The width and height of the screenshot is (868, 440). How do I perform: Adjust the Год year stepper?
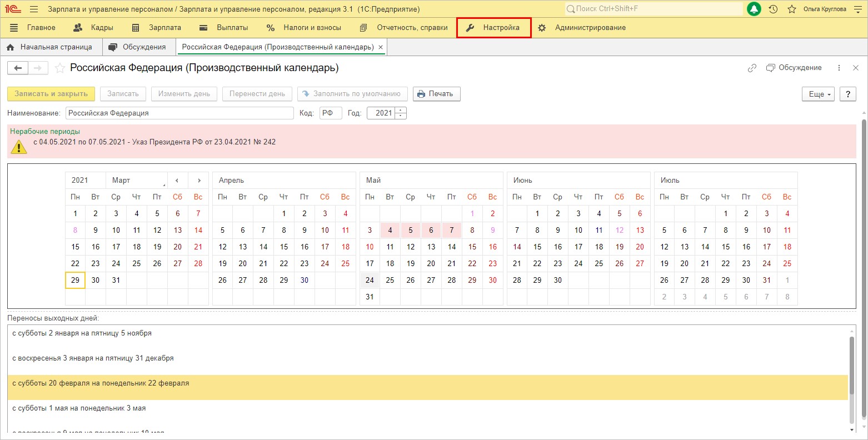(x=401, y=113)
